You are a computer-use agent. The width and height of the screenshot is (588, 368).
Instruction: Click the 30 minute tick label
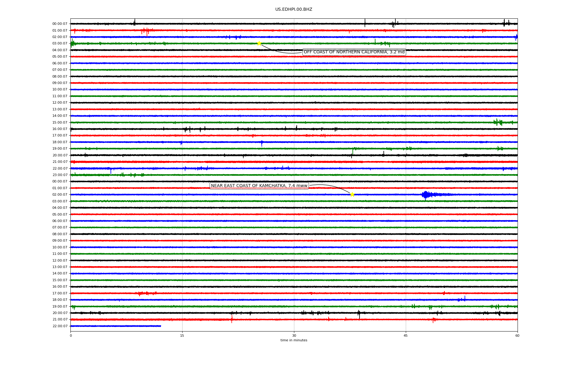[x=294, y=335]
